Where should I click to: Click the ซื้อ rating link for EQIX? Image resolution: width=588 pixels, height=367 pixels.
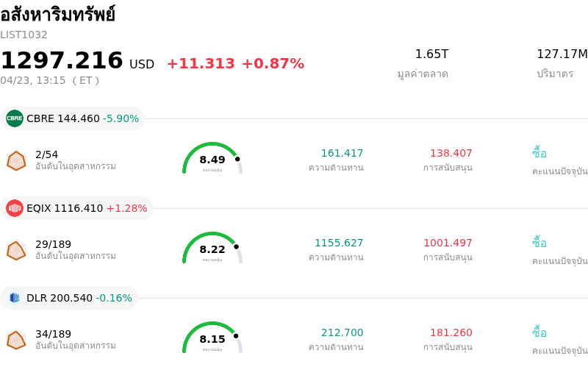coord(539,243)
